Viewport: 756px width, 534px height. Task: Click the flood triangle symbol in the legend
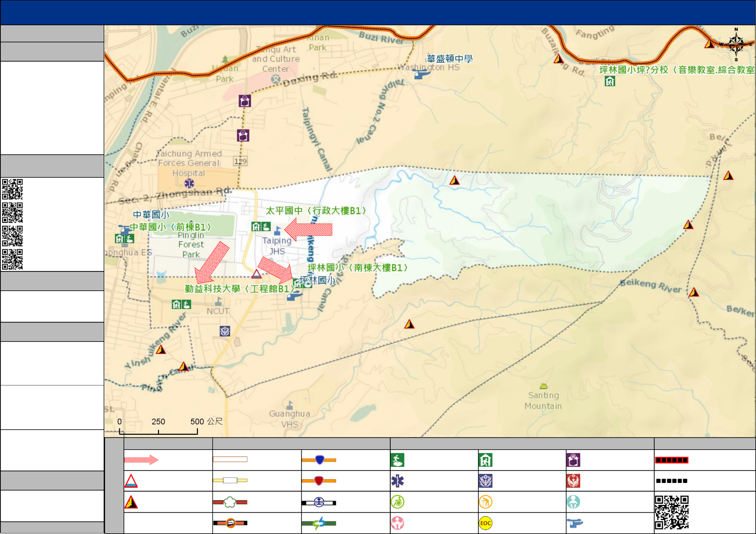[131, 481]
